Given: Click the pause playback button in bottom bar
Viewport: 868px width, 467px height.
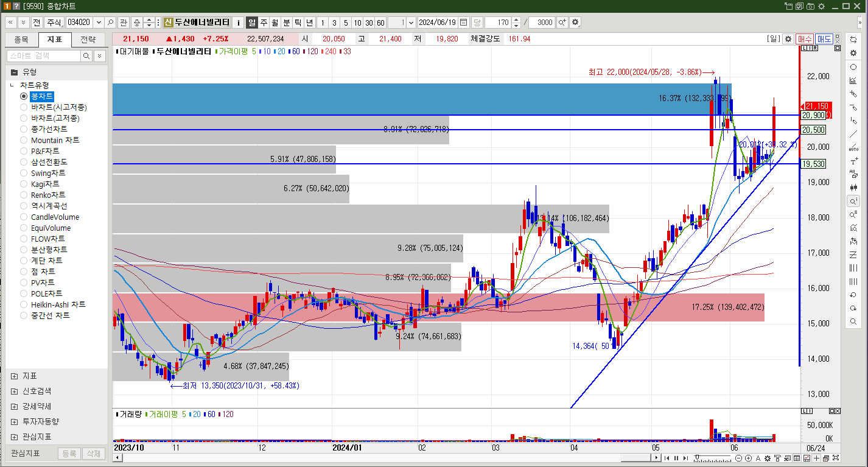Looking at the screenshot, I should pos(676,458).
